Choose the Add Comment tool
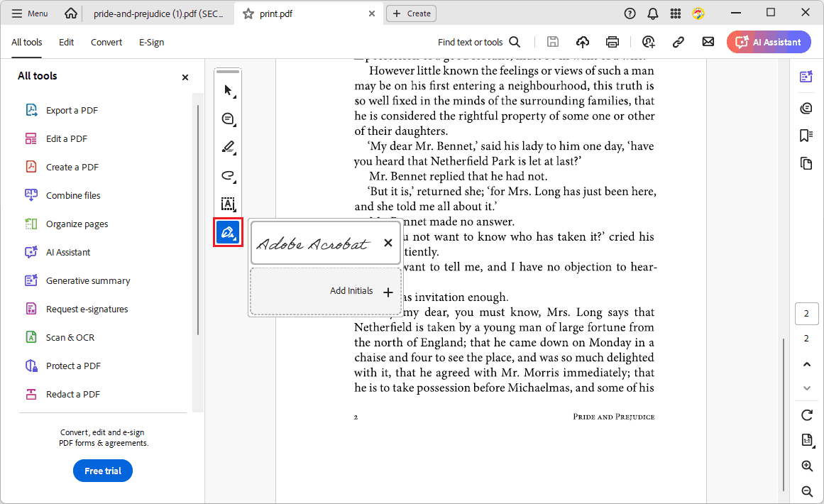 (228, 119)
